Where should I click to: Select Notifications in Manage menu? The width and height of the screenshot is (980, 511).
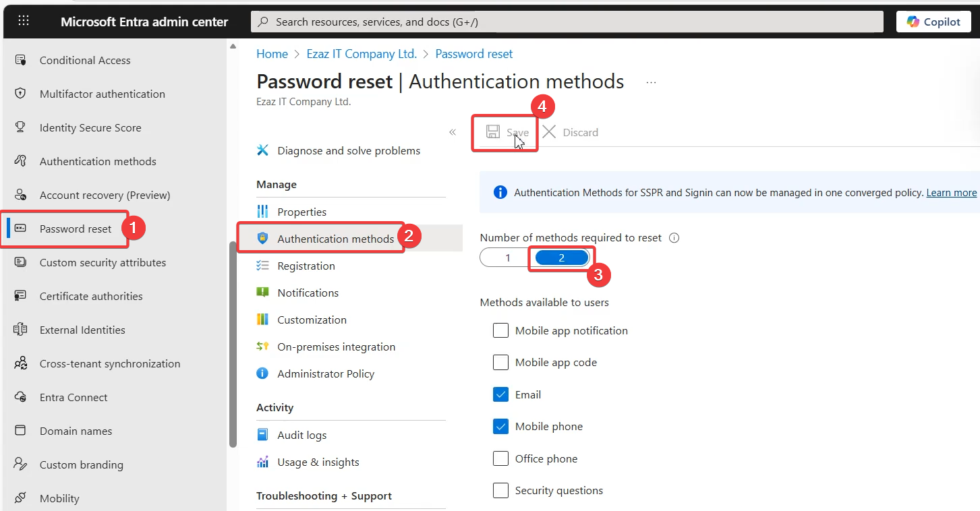coord(308,293)
